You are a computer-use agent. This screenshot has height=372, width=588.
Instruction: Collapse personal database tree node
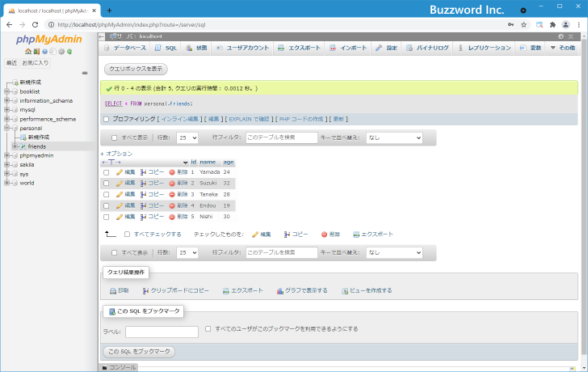[6, 128]
